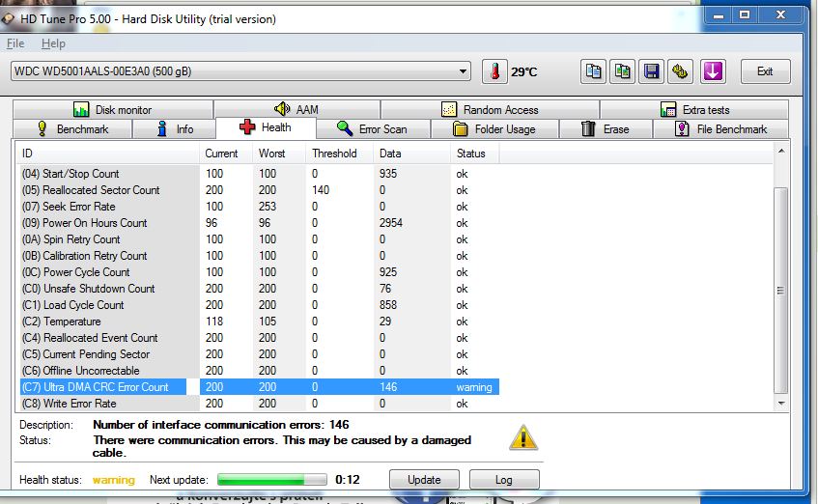
Task: Minimize the HD Tune Pro window
Action: pos(719,14)
